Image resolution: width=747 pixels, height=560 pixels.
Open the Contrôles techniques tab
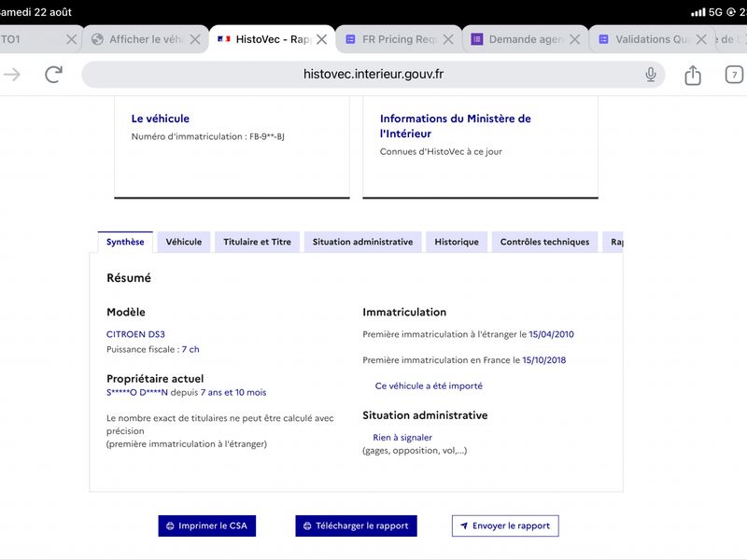coord(544,242)
